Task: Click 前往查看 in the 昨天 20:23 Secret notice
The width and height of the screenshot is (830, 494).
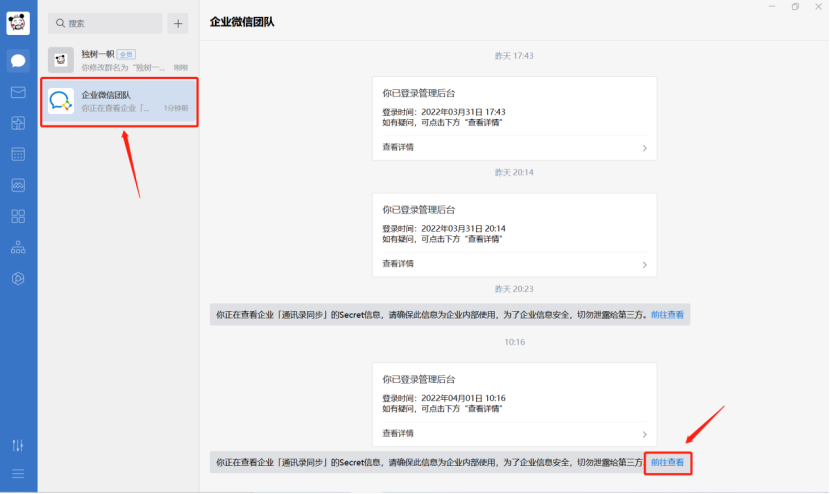Action: pos(667,315)
